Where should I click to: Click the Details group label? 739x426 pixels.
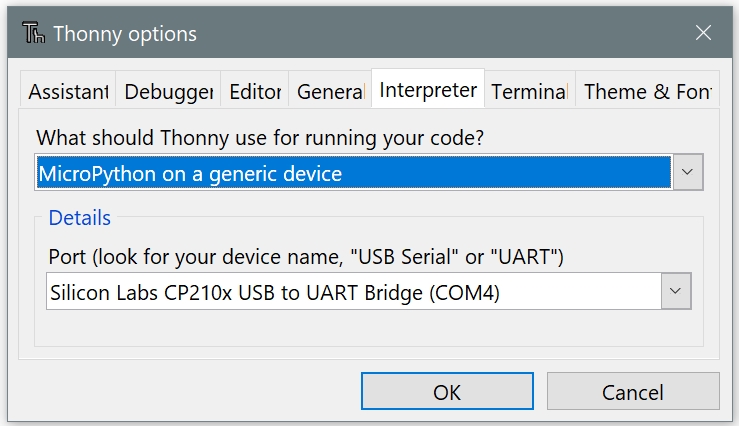coord(80,218)
